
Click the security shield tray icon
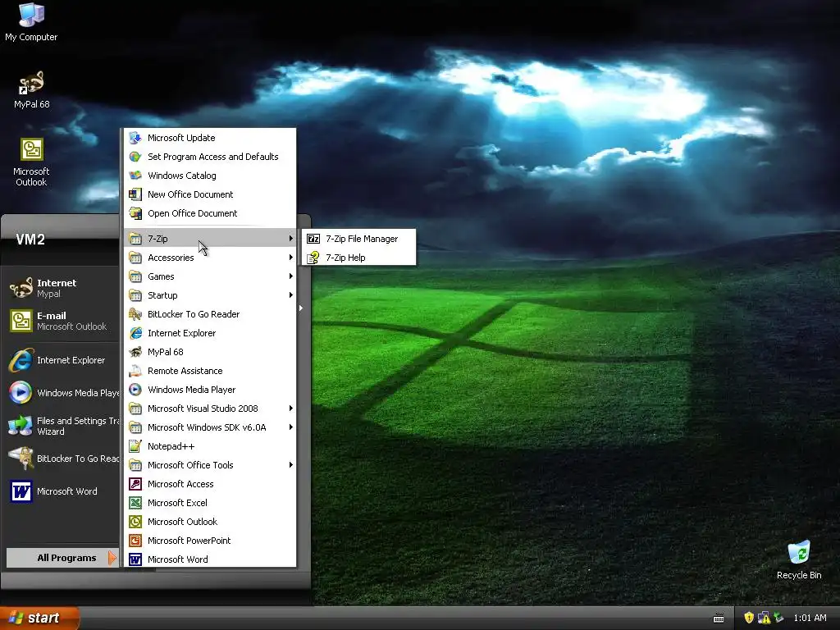pyautogui.click(x=749, y=618)
